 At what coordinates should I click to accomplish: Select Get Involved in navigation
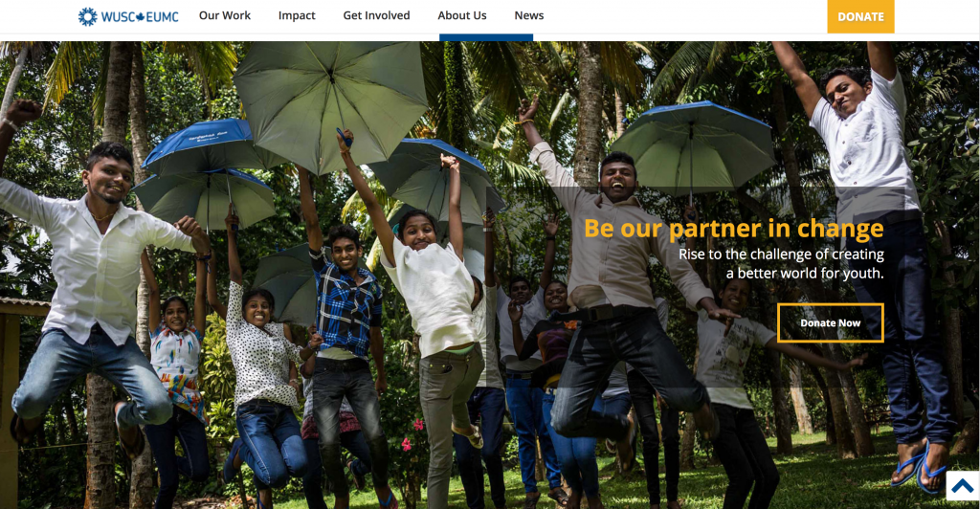(x=376, y=15)
